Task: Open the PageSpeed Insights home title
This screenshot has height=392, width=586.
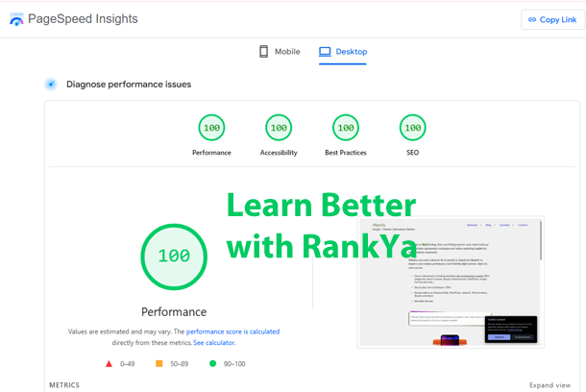Action: [83, 18]
